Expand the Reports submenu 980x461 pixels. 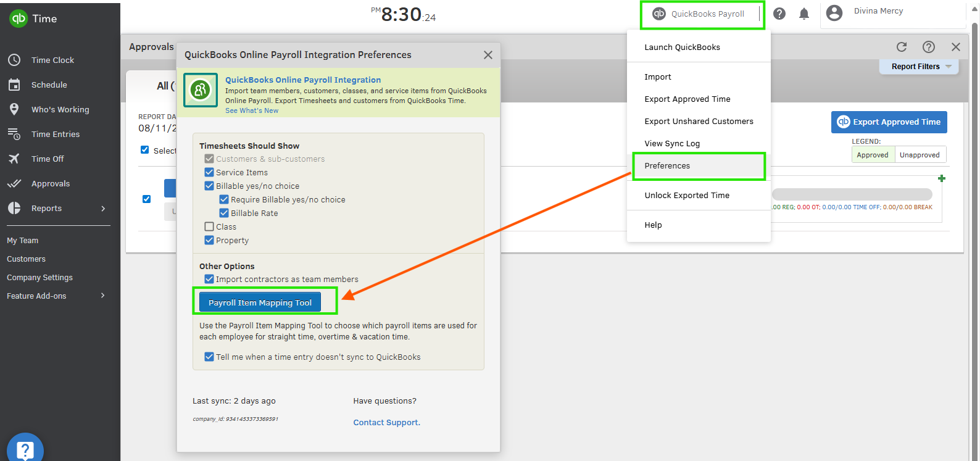click(103, 209)
